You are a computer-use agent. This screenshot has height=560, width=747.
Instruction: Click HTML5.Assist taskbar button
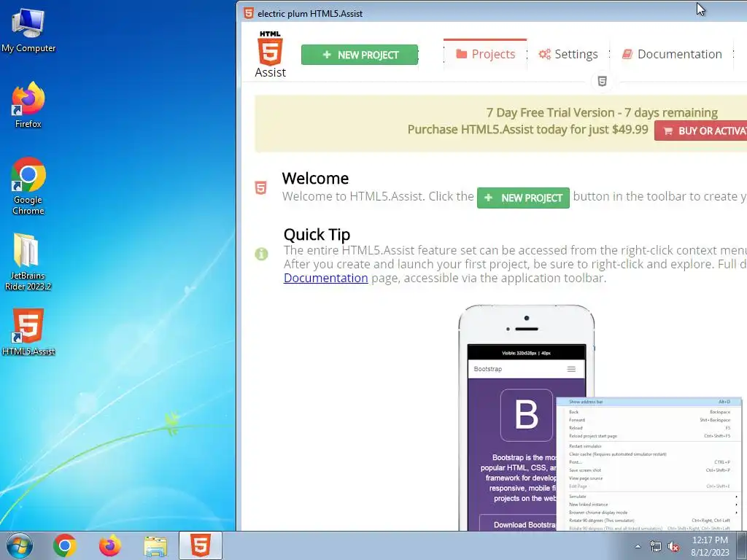pyautogui.click(x=201, y=545)
